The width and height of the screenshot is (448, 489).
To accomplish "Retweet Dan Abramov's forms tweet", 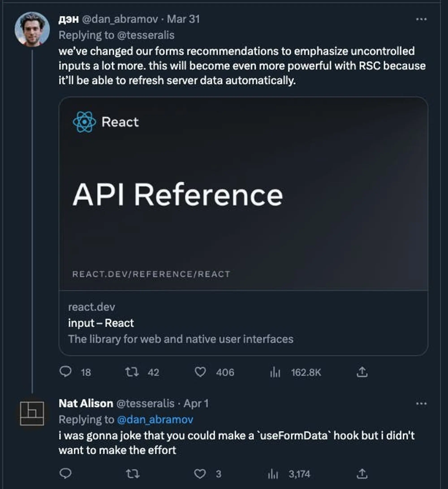I will [x=132, y=372].
